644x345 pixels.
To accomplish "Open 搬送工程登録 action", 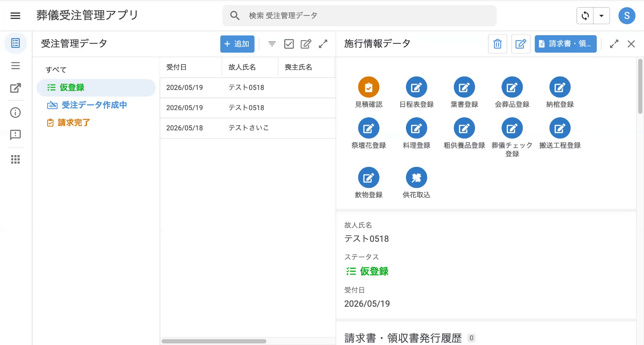I will click(x=560, y=128).
